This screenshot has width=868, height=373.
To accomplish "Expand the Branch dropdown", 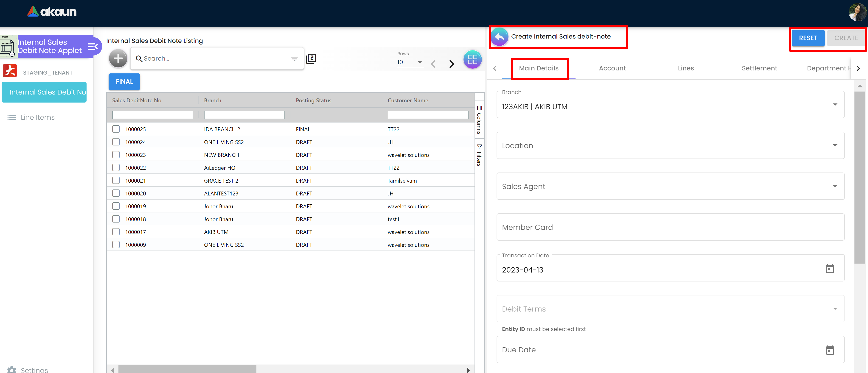I will click(835, 105).
